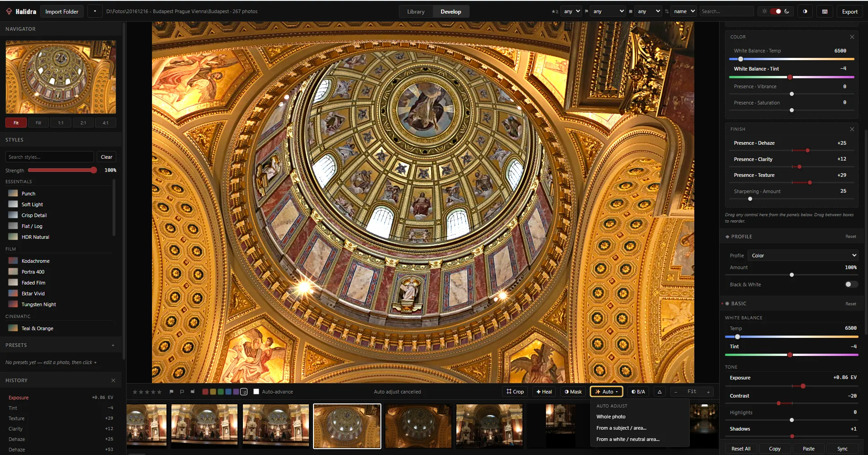Click the Search styles input field
The height and width of the screenshot is (455, 868).
pos(50,157)
